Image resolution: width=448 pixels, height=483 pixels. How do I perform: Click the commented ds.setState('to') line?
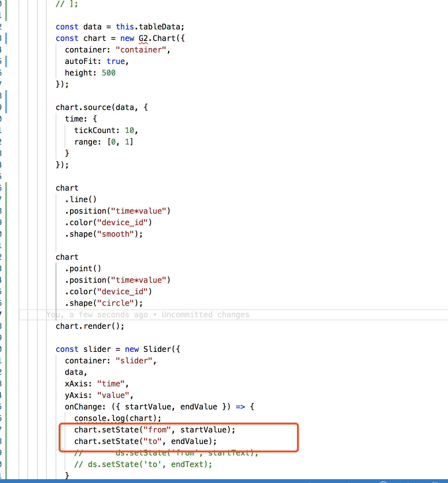click(143, 464)
